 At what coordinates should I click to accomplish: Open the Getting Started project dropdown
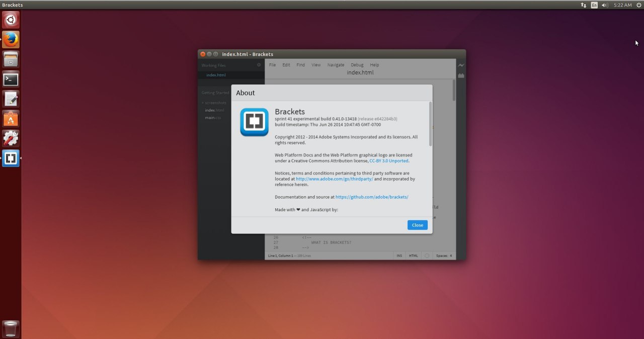point(215,93)
